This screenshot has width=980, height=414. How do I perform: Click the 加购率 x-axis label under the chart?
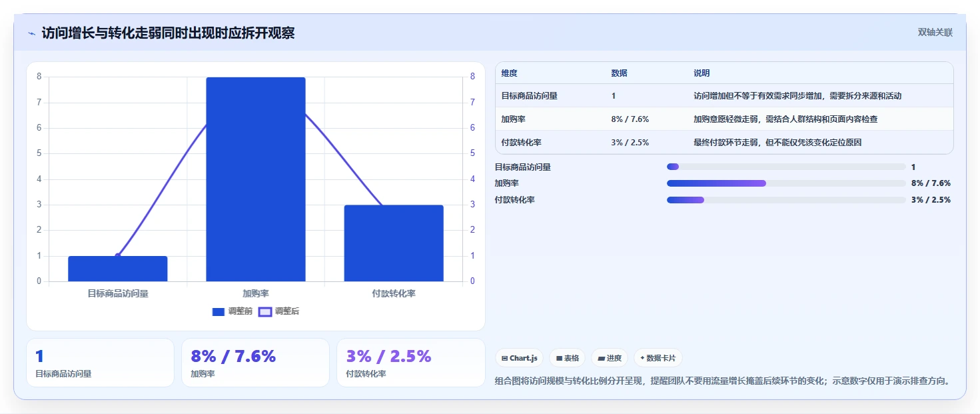point(256,293)
